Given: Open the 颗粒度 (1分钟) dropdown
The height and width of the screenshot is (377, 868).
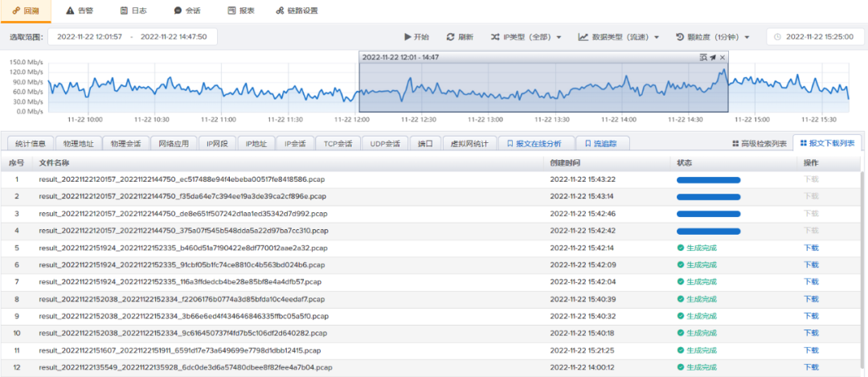Looking at the screenshot, I should (x=712, y=37).
